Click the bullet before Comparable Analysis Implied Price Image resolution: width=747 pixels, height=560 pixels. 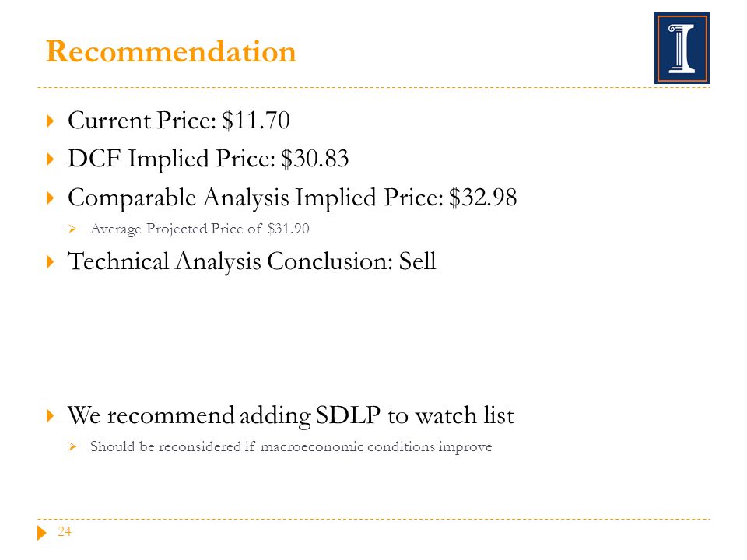click(50, 198)
